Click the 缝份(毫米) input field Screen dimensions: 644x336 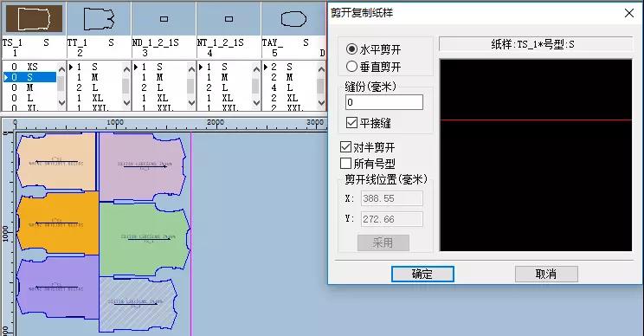coord(384,102)
